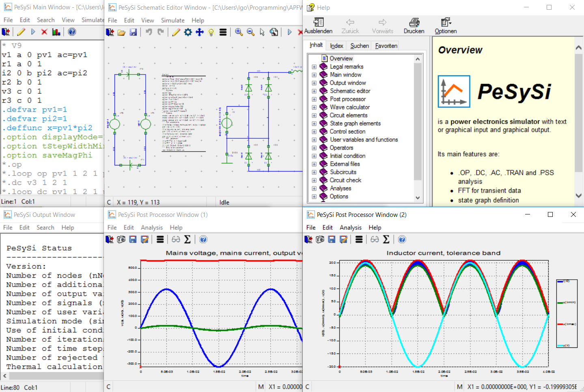Click the undo arrow in Schematic Editor toolbar
Screen dimensions: 584x392
tap(149, 32)
